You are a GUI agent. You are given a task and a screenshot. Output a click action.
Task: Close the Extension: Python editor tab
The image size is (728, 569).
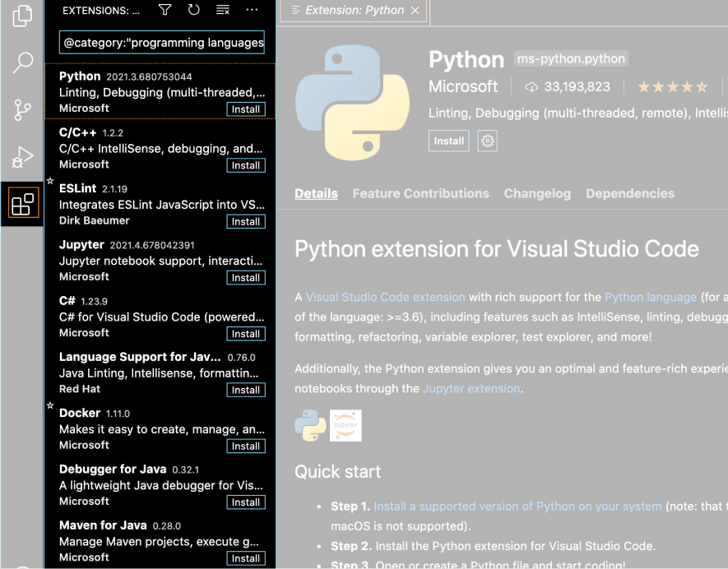pos(415,11)
